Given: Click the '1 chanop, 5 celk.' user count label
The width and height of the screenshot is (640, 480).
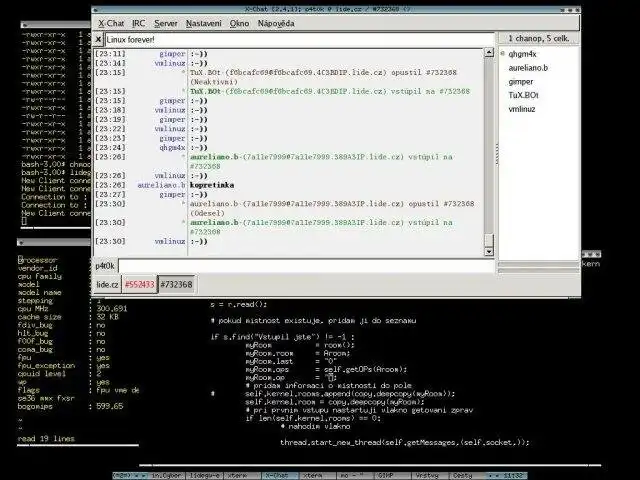Looking at the screenshot, I should [538, 38].
